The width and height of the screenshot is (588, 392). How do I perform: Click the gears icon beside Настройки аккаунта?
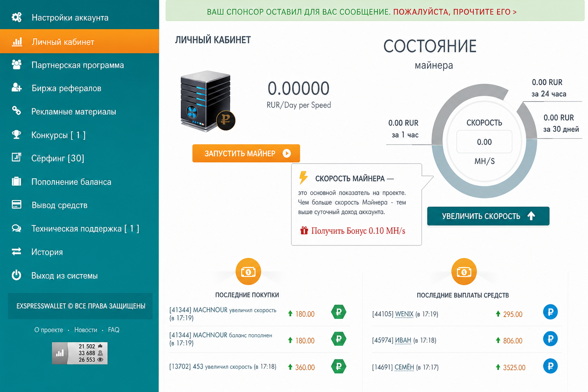click(16, 17)
